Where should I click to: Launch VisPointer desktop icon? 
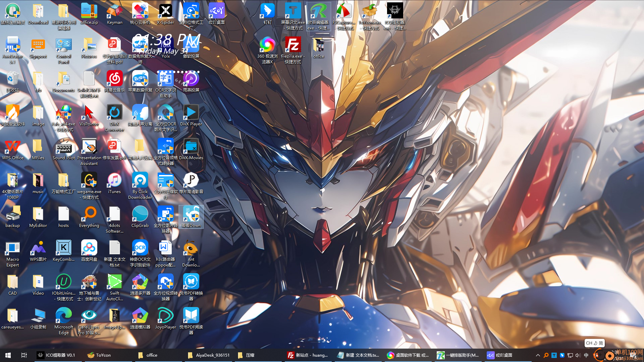coord(89,116)
